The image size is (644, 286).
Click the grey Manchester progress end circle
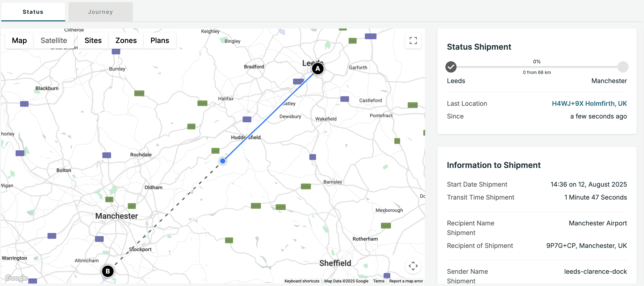coord(623,67)
